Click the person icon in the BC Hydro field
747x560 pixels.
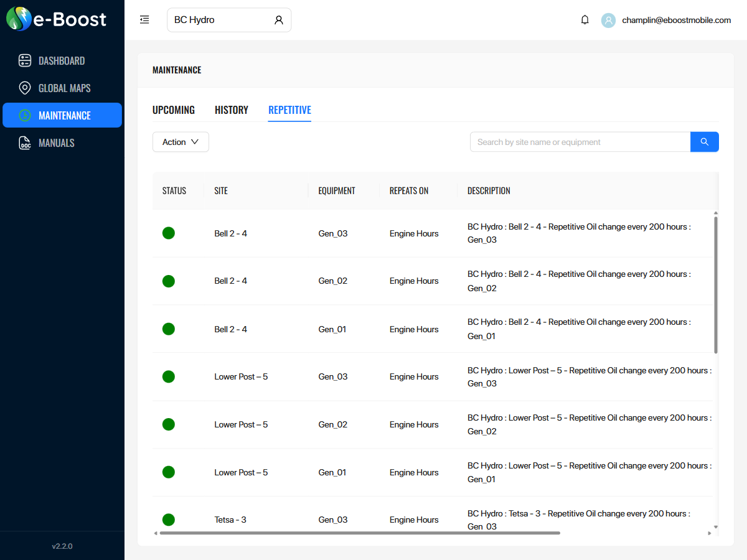[x=278, y=19]
